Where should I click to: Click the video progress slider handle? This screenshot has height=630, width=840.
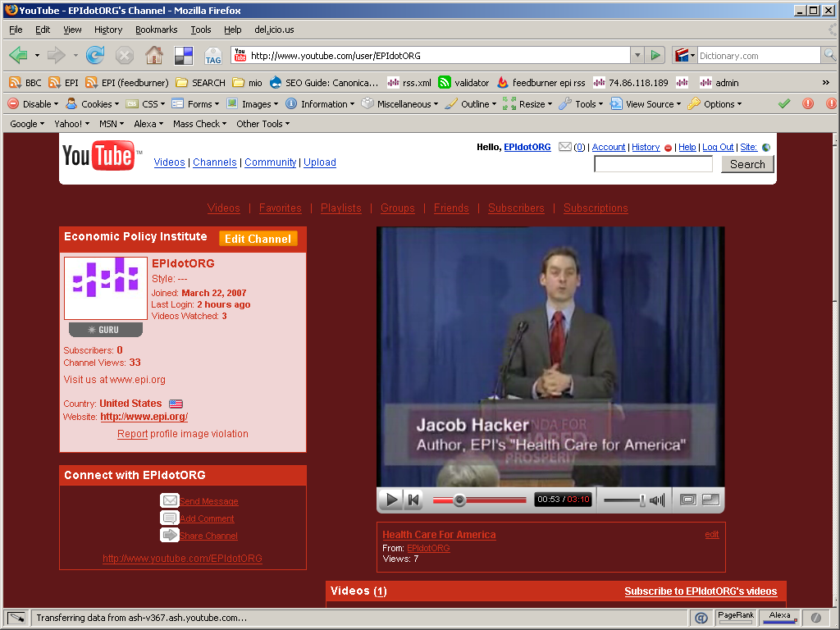point(459,500)
